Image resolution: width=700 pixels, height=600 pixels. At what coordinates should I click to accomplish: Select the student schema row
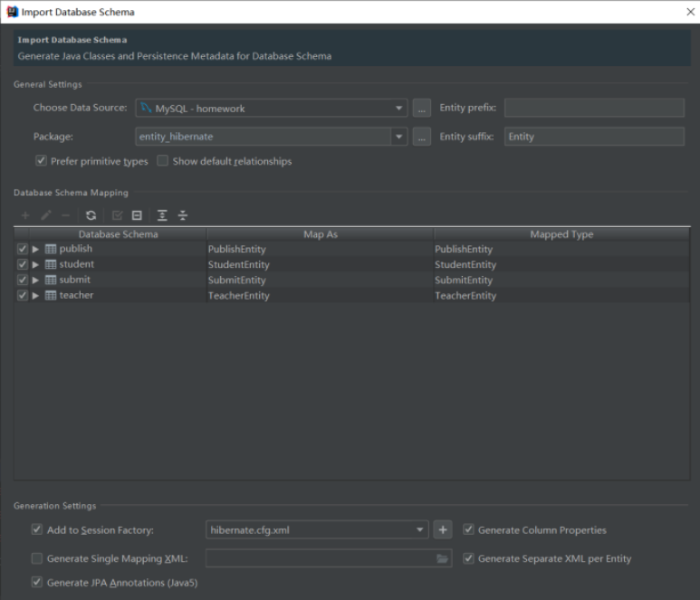click(351, 264)
